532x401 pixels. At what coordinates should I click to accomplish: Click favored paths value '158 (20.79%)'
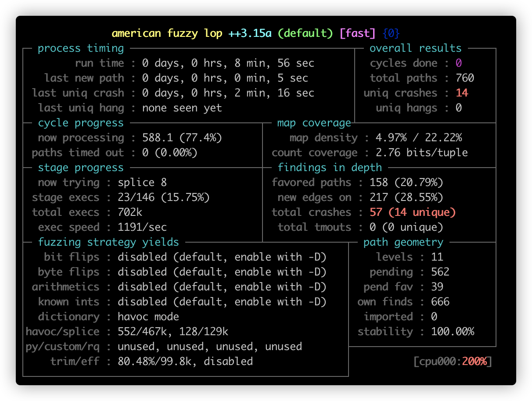point(407,183)
